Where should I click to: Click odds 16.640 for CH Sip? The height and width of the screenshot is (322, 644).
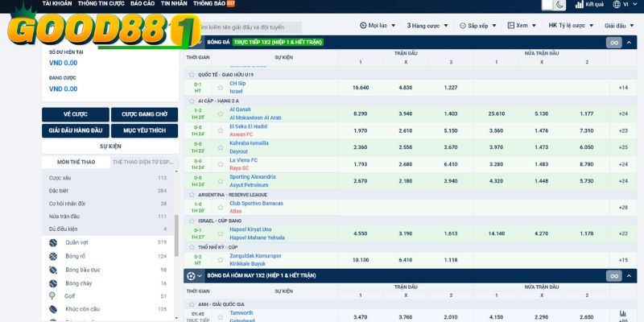click(361, 87)
